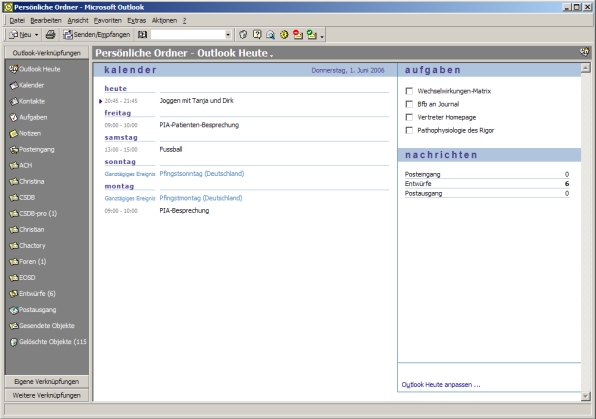Click the Outlook Heute anpassen link

click(x=441, y=385)
